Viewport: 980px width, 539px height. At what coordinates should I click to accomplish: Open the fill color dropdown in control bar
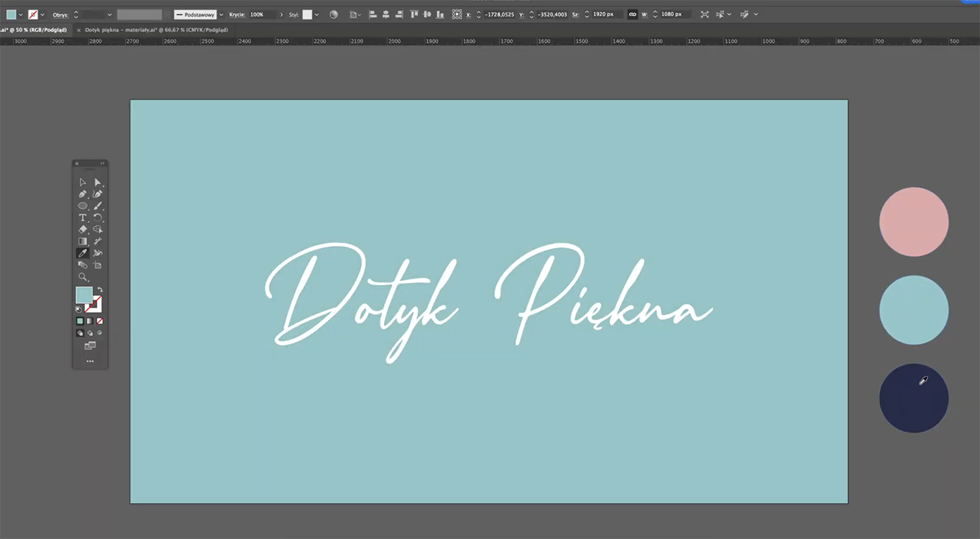click(x=20, y=14)
